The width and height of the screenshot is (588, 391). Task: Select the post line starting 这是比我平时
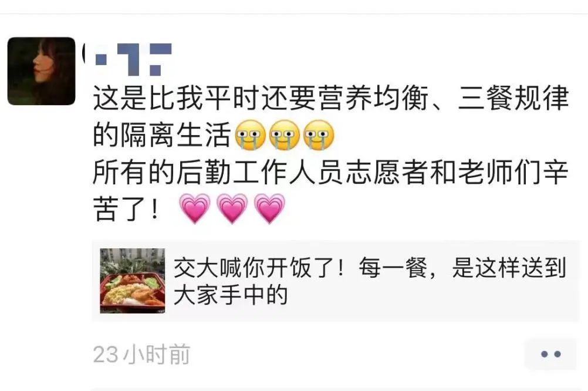[331, 98]
